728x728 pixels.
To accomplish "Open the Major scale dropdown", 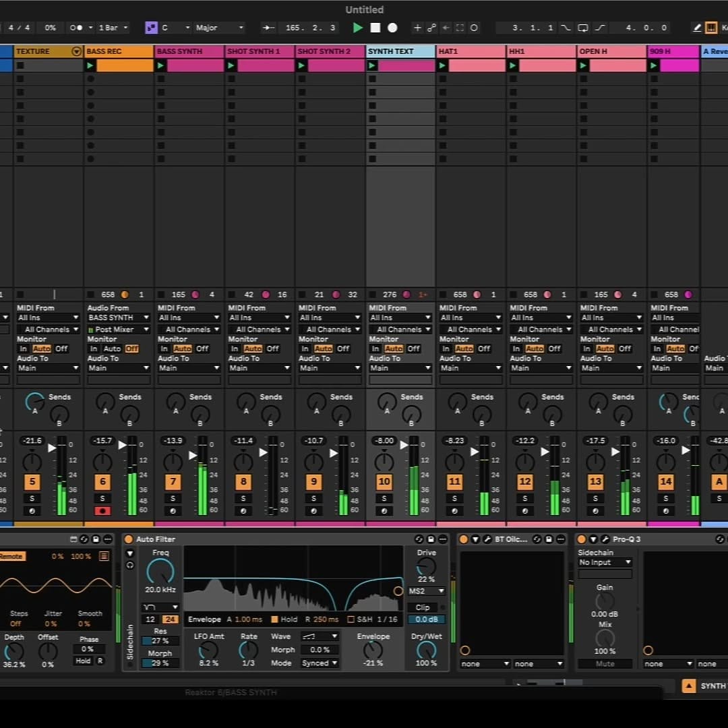I will click(x=219, y=28).
